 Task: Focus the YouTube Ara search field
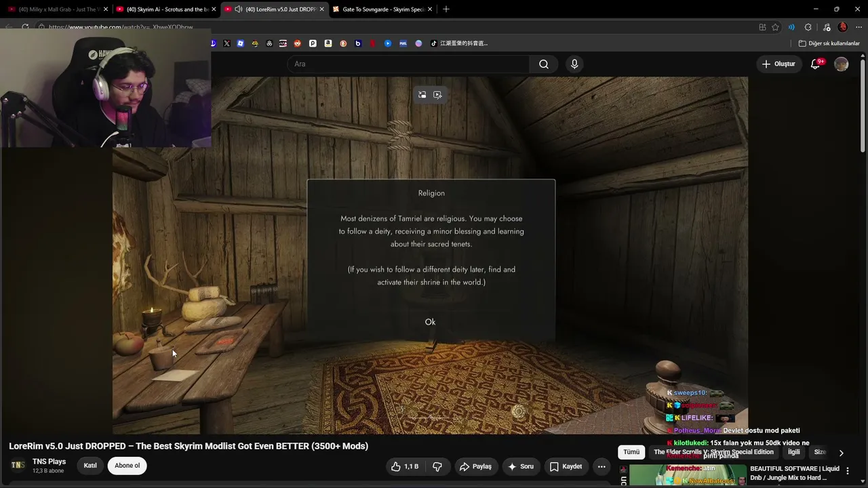pyautogui.click(x=408, y=64)
